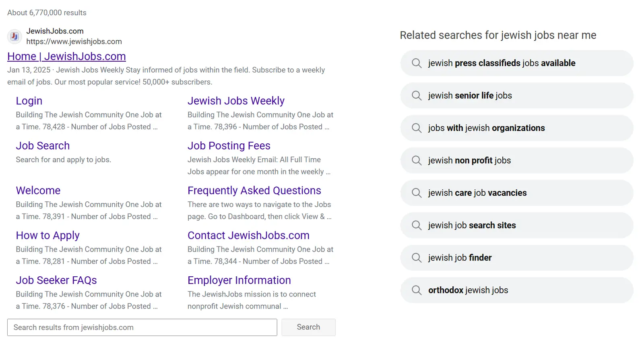Open Frequently Asked Questions link

coord(254,191)
